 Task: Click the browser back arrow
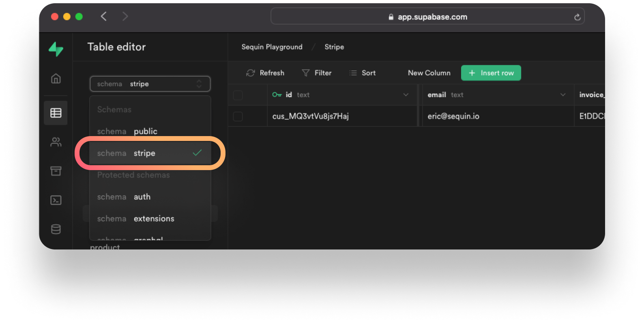[104, 16]
